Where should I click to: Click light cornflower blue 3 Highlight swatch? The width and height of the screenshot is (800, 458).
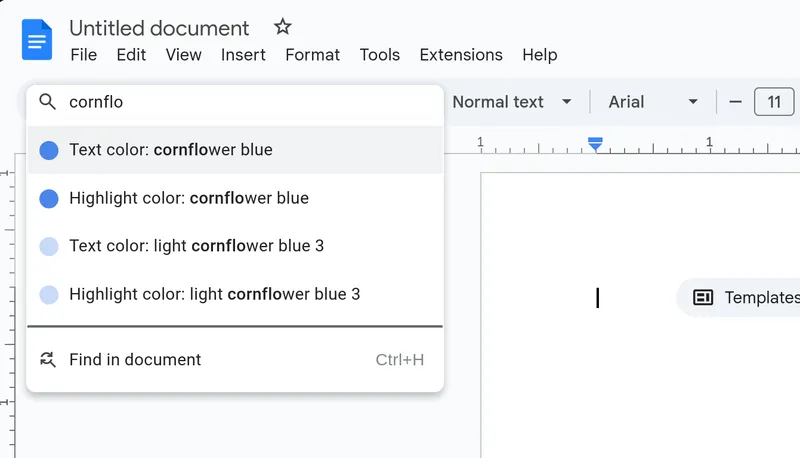pos(49,295)
